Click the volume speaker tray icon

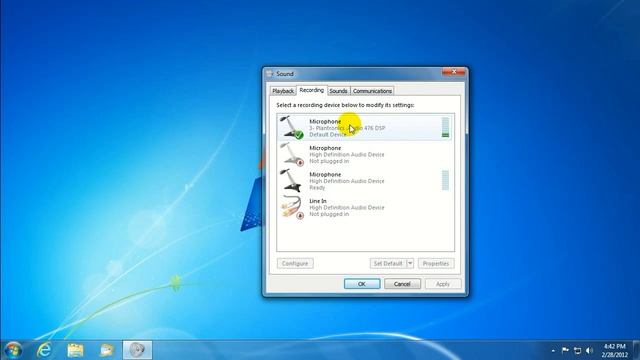589,350
